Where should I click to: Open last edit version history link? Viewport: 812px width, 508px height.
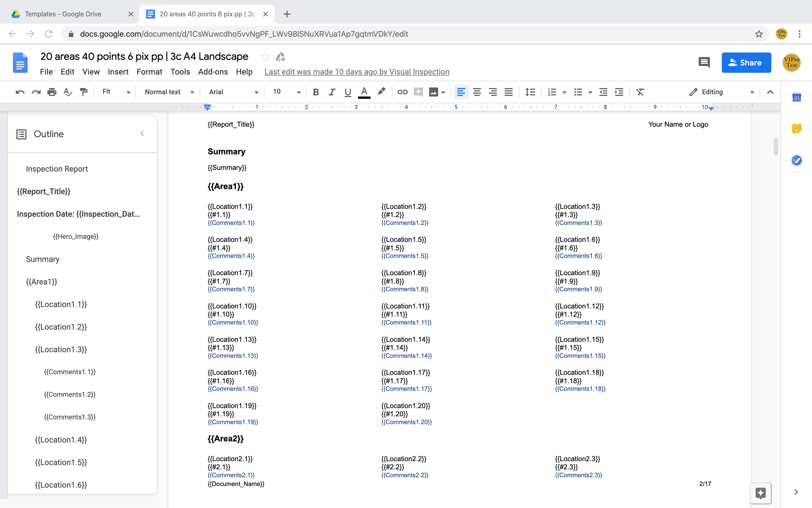click(357, 72)
